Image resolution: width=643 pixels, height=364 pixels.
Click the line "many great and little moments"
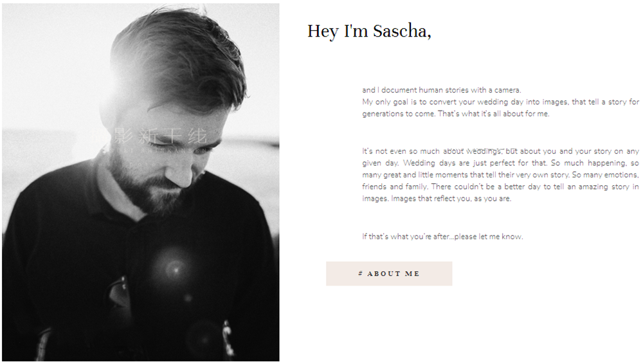click(x=500, y=175)
